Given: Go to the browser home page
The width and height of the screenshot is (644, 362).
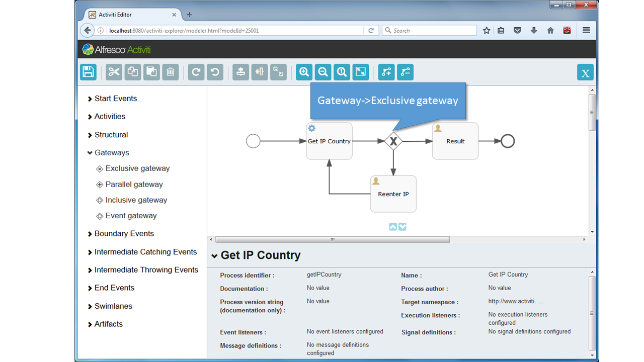Looking at the screenshot, I should [x=550, y=31].
